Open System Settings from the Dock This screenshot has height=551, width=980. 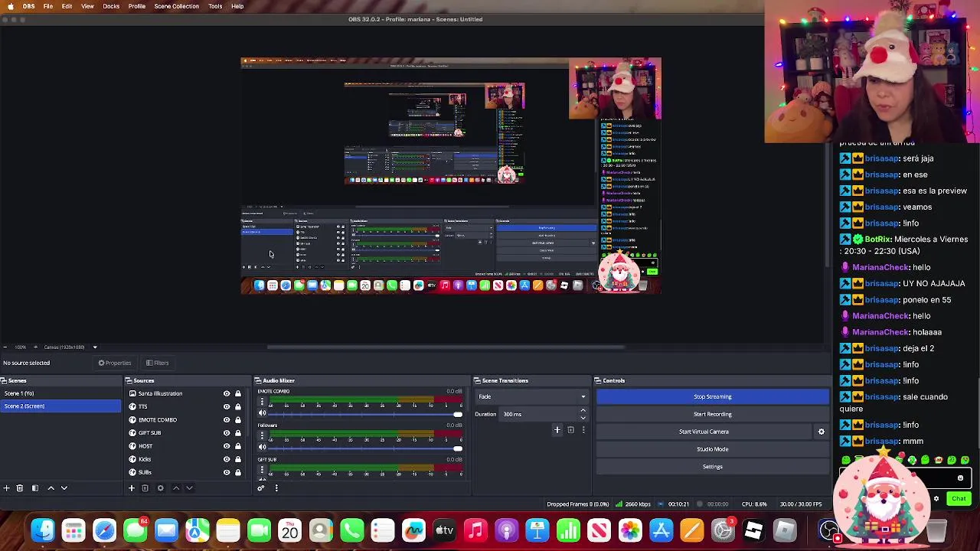(723, 530)
